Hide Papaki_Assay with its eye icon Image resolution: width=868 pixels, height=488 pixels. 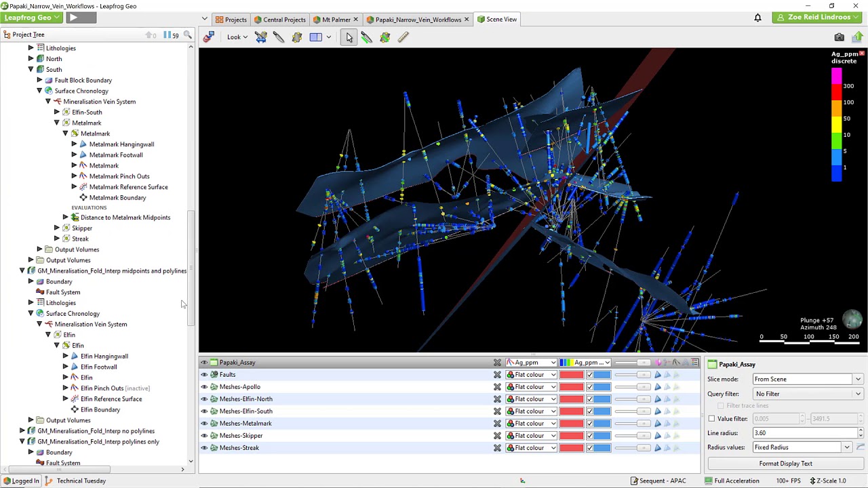pos(204,363)
